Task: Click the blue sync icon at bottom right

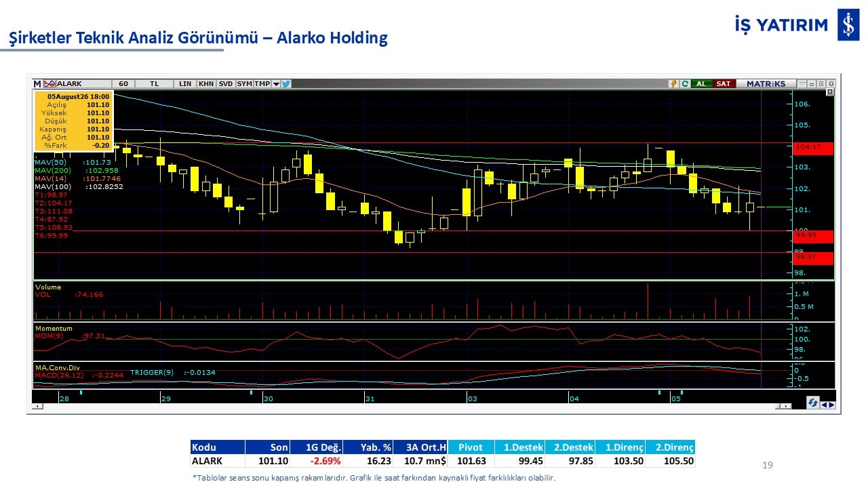Action: click(812, 402)
